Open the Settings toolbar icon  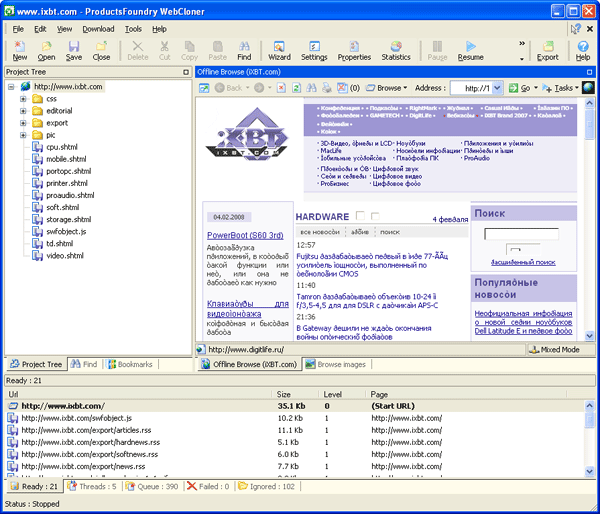coord(314,50)
